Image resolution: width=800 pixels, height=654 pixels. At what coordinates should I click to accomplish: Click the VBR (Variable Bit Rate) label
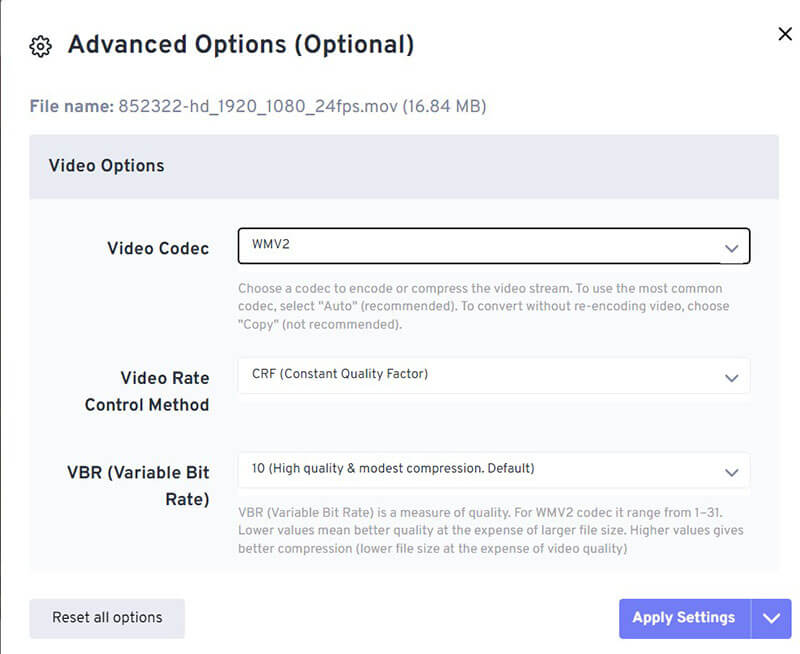pyautogui.click(x=138, y=486)
